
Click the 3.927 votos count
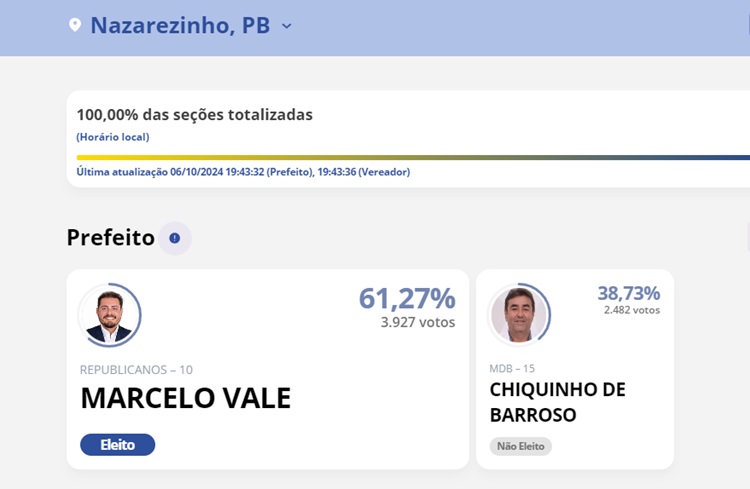[x=418, y=322]
